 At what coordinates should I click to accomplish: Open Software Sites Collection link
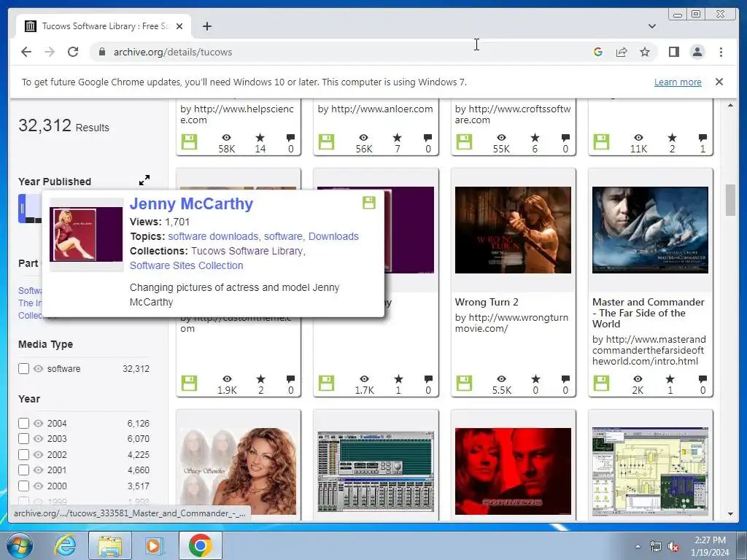[x=186, y=265]
